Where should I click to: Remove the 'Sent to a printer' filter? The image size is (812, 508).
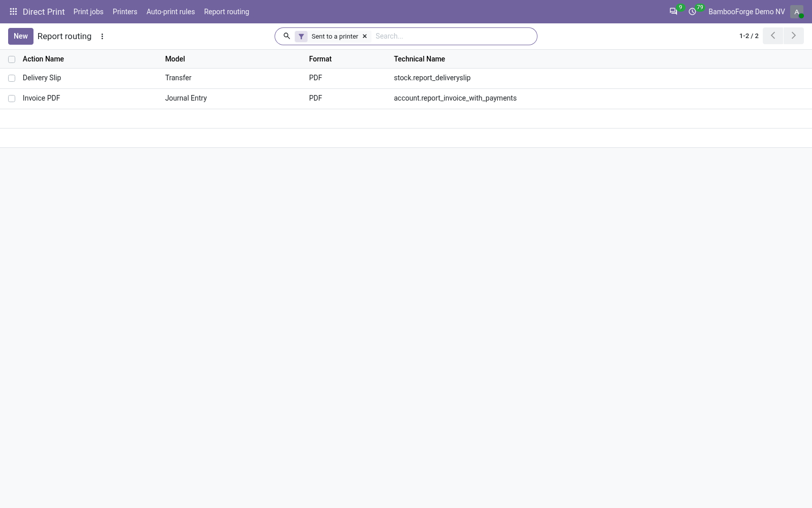point(364,37)
